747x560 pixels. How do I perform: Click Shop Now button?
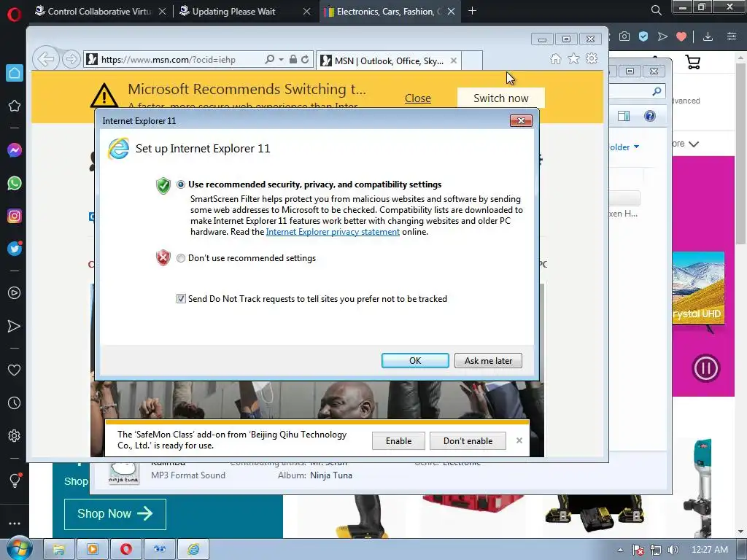tap(115, 514)
